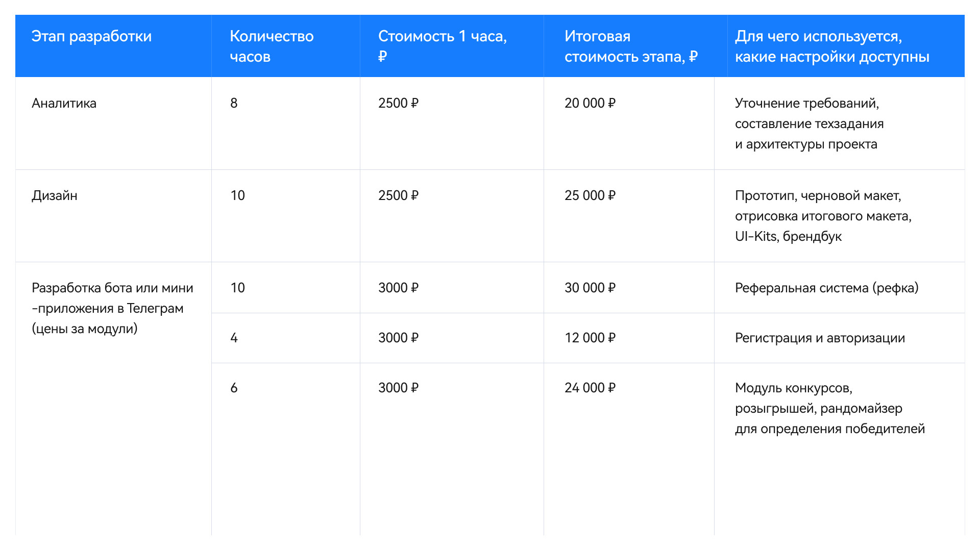Click the "Разработка бота или мини-приложения" cell
Image resolution: width=980 pixels, height=551 pixels.
click(112, 308)
